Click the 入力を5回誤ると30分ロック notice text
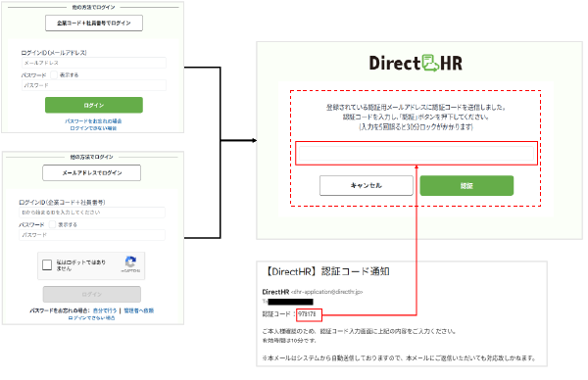Screen dimensions: 588x380 pos(416,127)
